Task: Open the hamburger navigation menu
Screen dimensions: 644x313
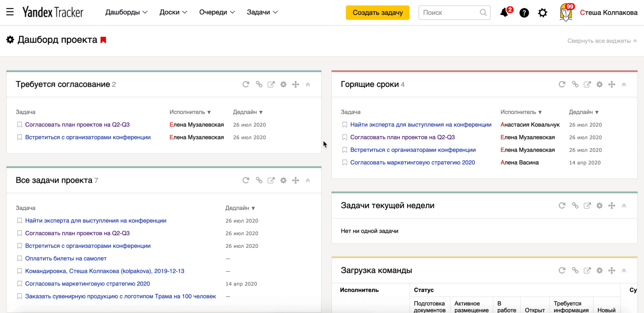Action: 10,12
